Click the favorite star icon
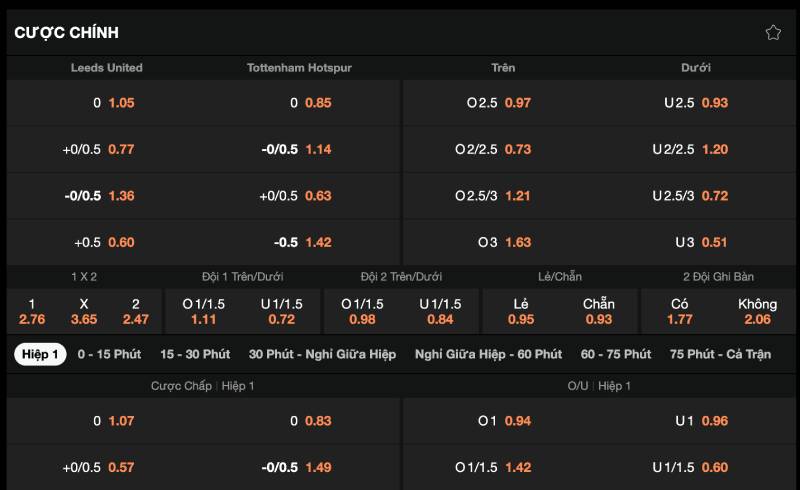This screenshot has width=800, height=490. [x=773, y=32]
